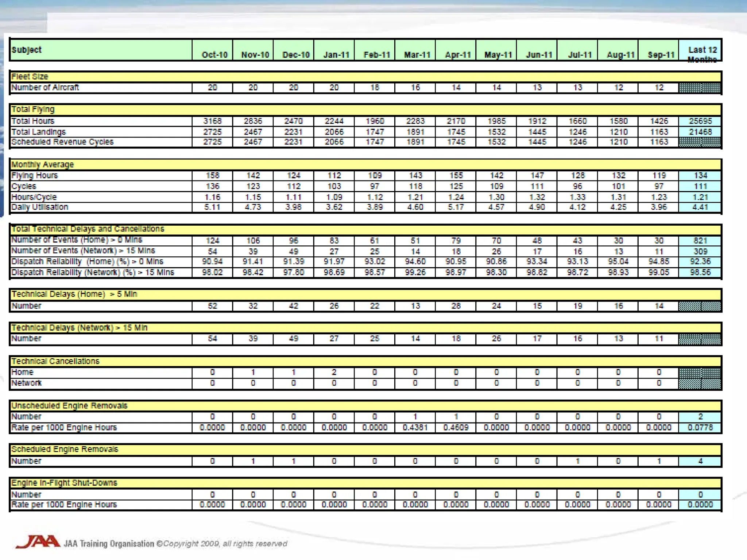The height and width of the screenshot is (560, 747).
Task: Click the JAA logo at bottom
Action: pos(38,542)
